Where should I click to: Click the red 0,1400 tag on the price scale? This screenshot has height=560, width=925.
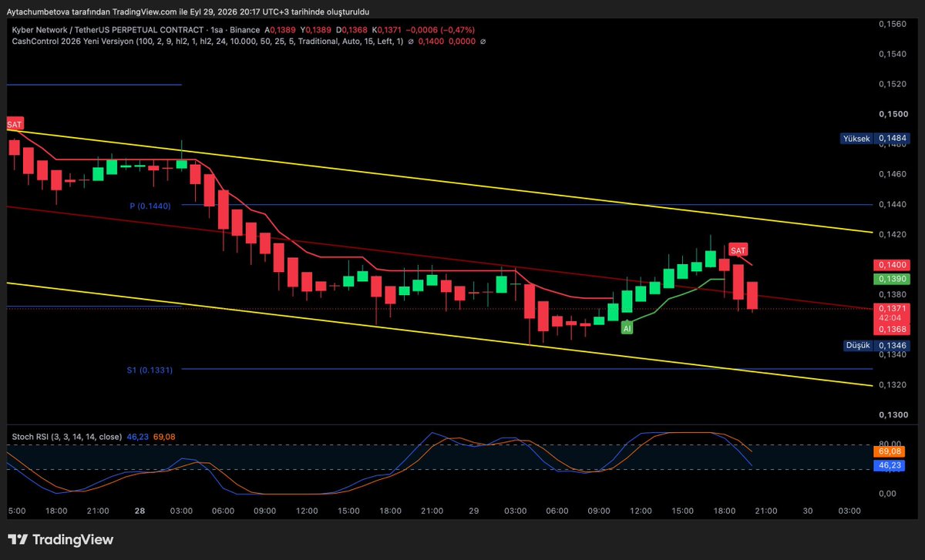(x=893, y=263)
